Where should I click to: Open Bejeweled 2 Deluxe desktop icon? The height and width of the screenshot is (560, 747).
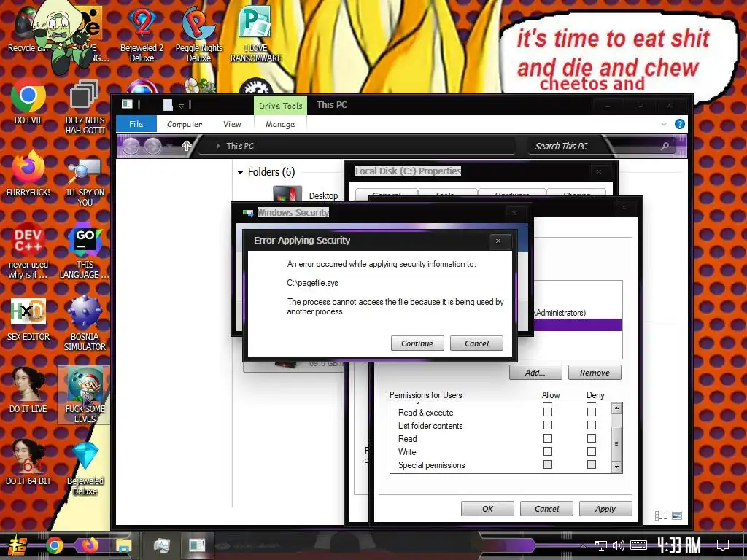142,34
